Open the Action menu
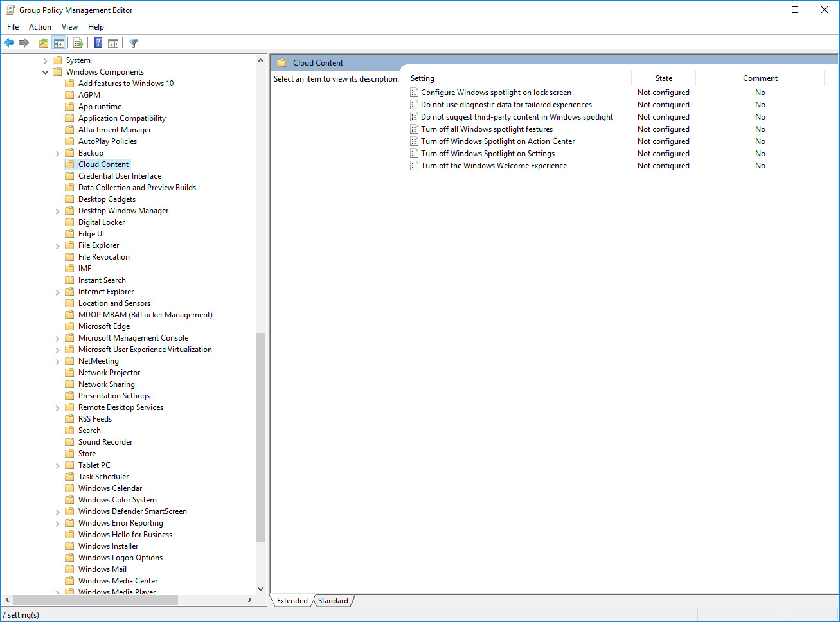The height and width of the screenshot is (622, 840). pyautogui.click(x=40, y=27)
